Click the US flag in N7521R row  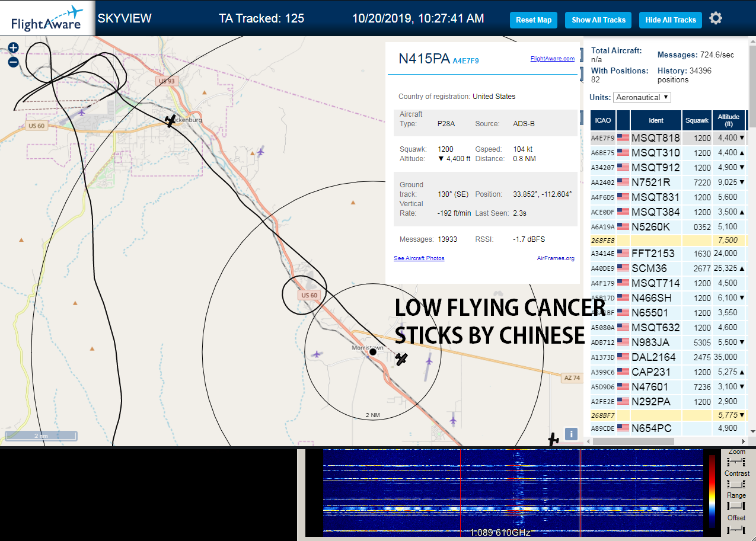pos(623,183)
